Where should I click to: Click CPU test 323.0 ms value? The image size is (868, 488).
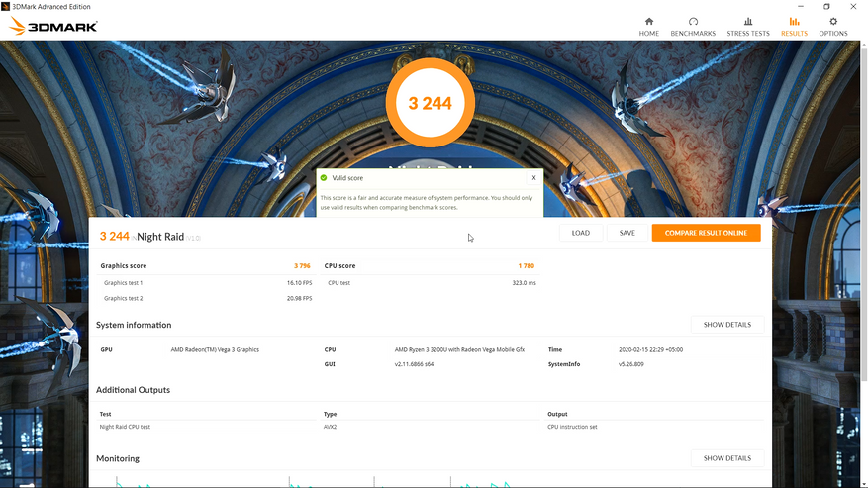[524, 282]
